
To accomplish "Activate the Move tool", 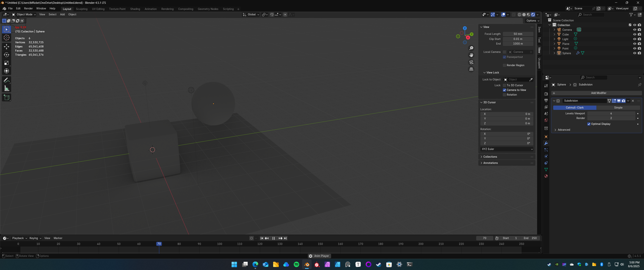I will (x=7, y=46).
